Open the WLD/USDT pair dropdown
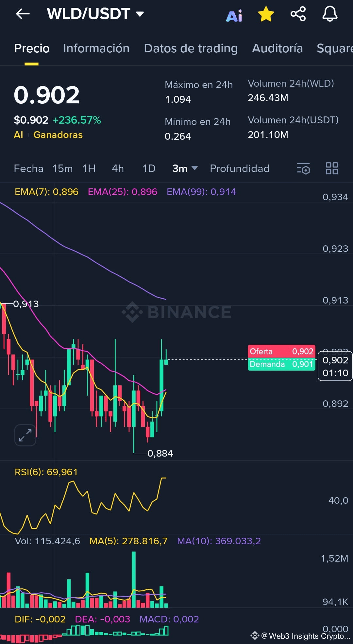Screen dimensions: 353x644 [x=95, y=14]
